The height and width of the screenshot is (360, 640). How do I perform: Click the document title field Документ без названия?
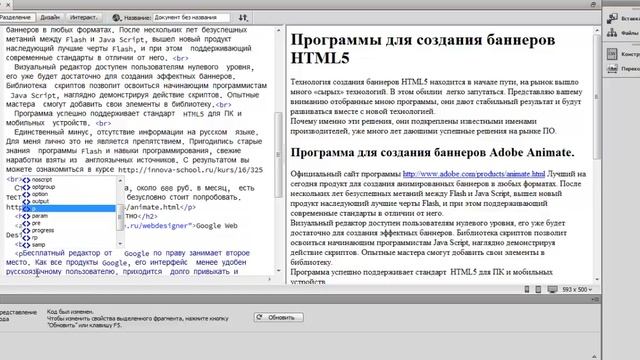[191, 18]
